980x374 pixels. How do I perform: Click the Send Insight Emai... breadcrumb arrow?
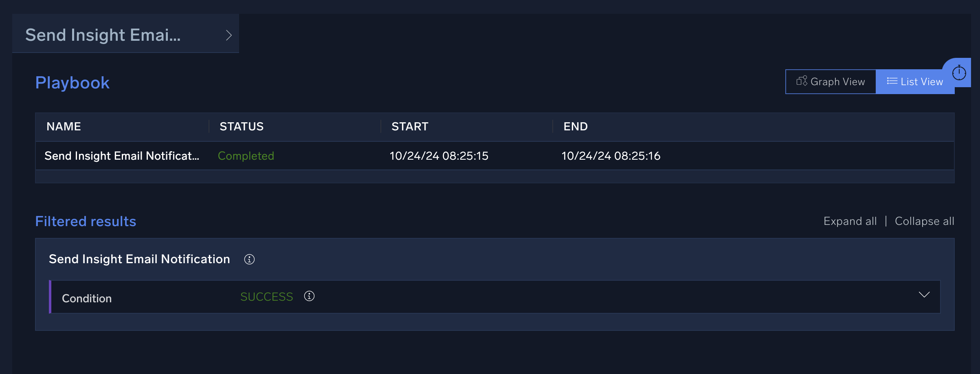pos(229,35)
